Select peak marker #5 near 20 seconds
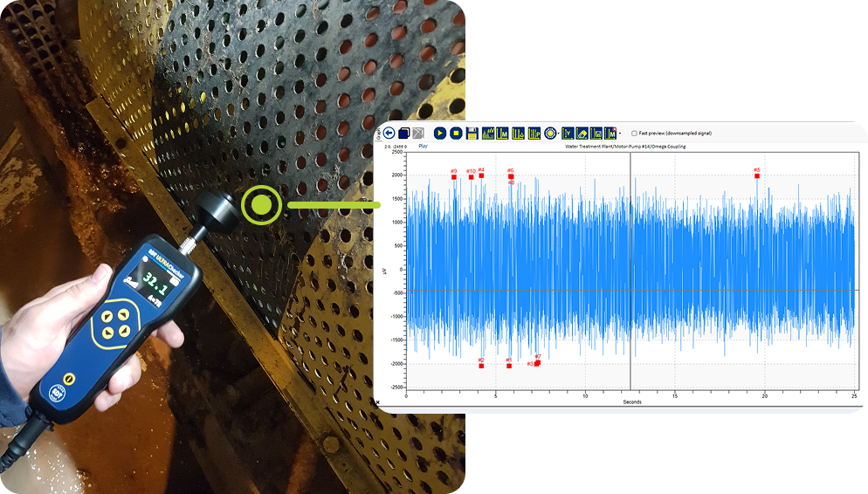 pos(757,176)
